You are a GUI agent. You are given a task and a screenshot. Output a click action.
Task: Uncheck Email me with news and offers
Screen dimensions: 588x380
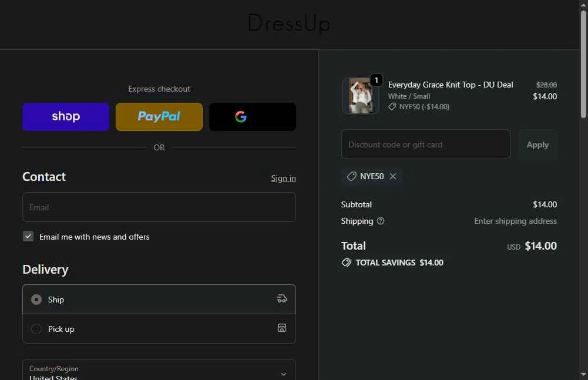coord(28,236)
